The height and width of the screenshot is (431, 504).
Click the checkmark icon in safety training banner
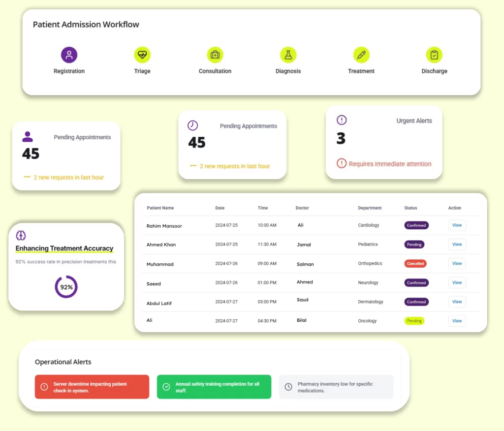[166, 387]
